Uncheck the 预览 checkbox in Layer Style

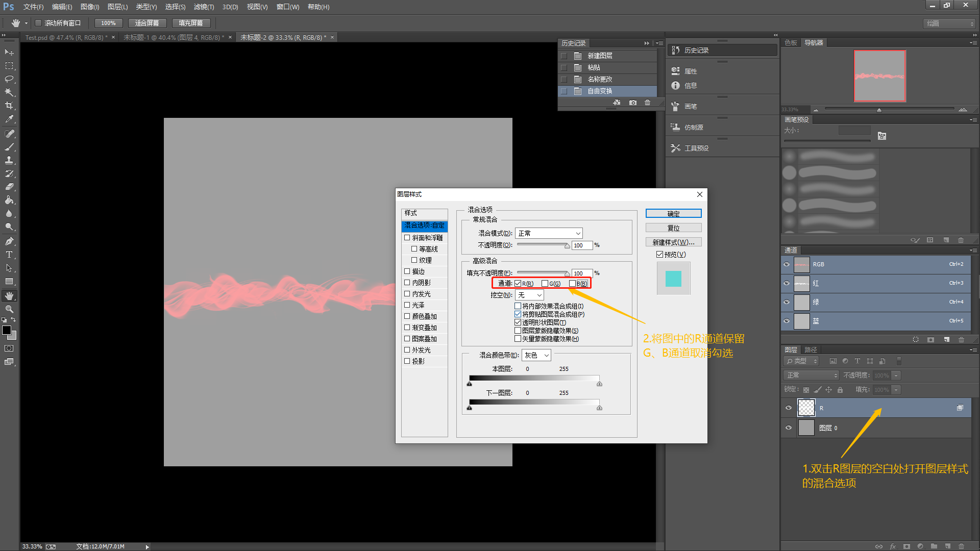[x=660, y=254]
